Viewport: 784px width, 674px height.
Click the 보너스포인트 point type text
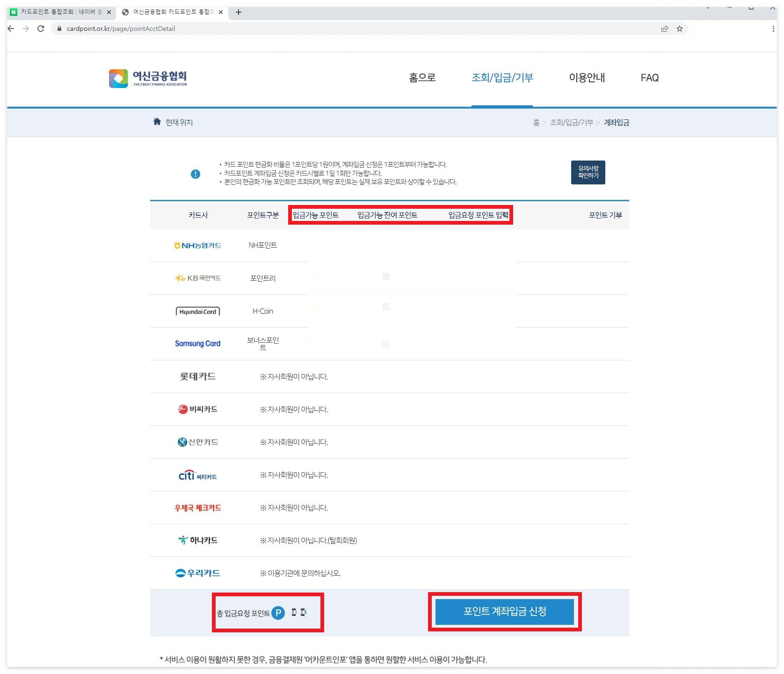point(263,344)
